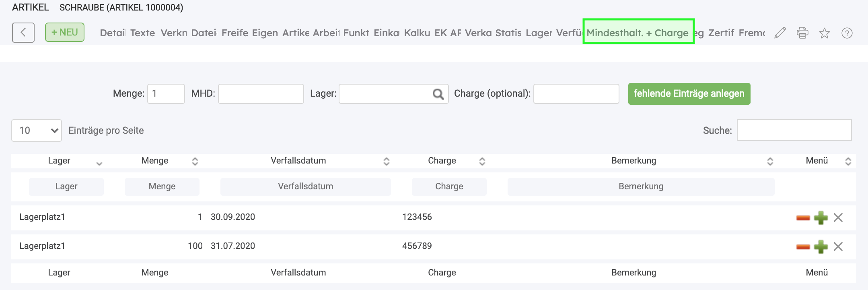Click the Lager field magnifier icon

pyautogui.click(x=438, y=94)
